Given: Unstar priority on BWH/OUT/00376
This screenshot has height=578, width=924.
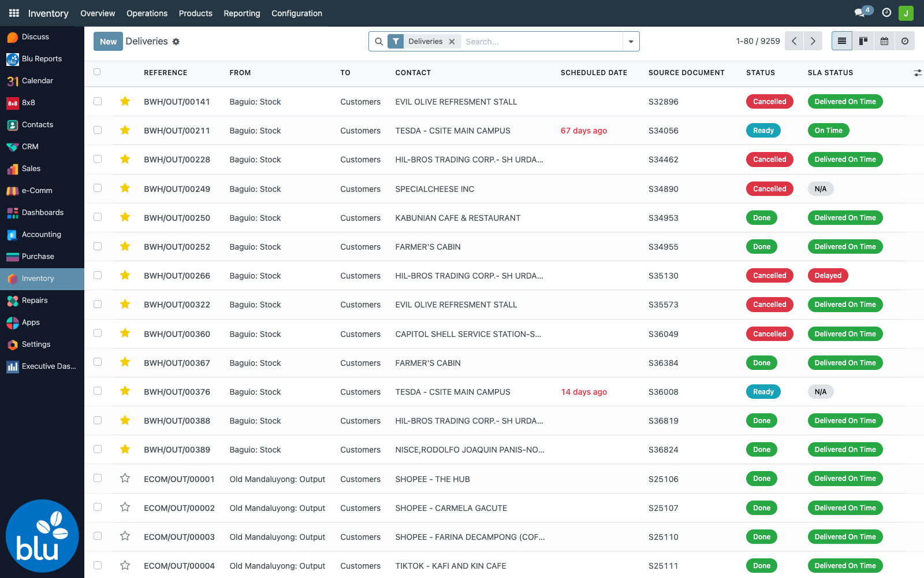Looking at the screenshot, I should point(125,391).
